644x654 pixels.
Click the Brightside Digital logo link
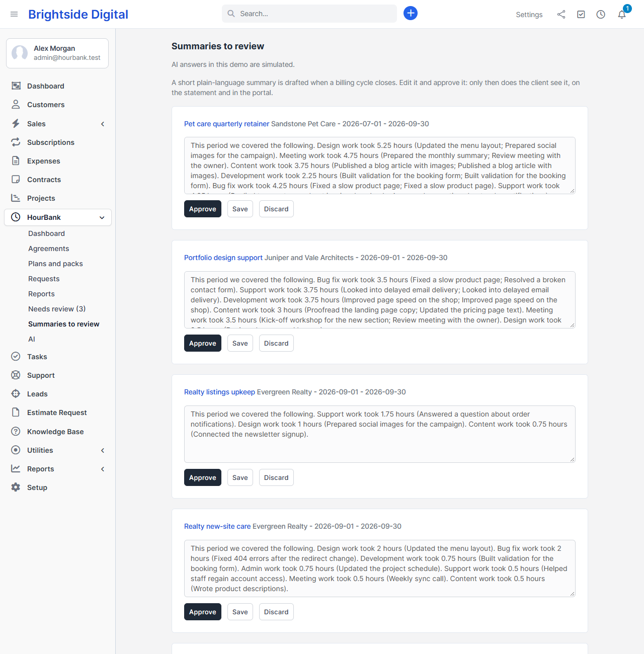78,14
